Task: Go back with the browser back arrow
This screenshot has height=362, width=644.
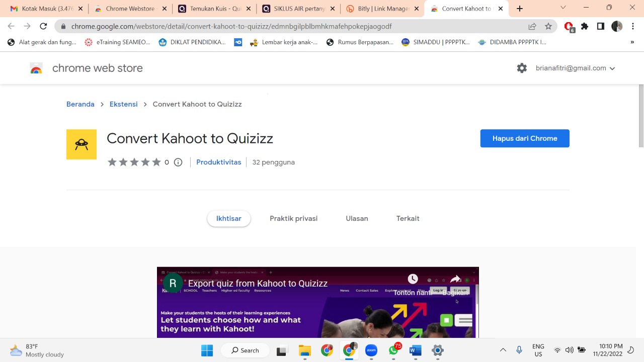Action: tap(11, 26)
